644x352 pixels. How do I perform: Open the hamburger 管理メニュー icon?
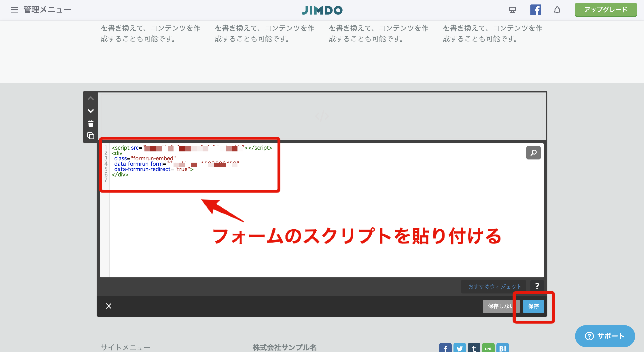[14, 10]
